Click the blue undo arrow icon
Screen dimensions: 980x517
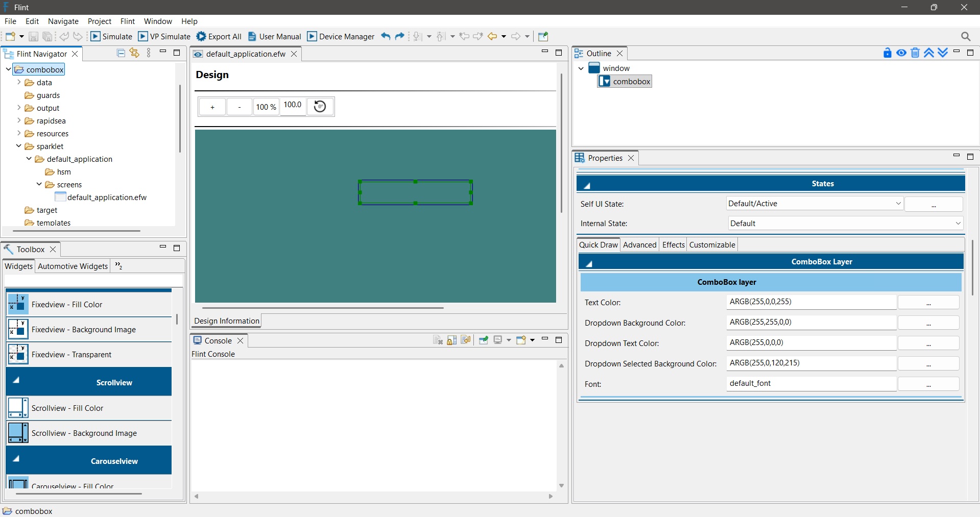(x=386, y=36)
